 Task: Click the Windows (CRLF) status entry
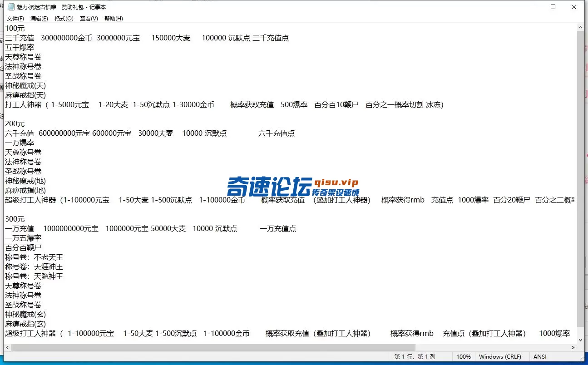500,357
